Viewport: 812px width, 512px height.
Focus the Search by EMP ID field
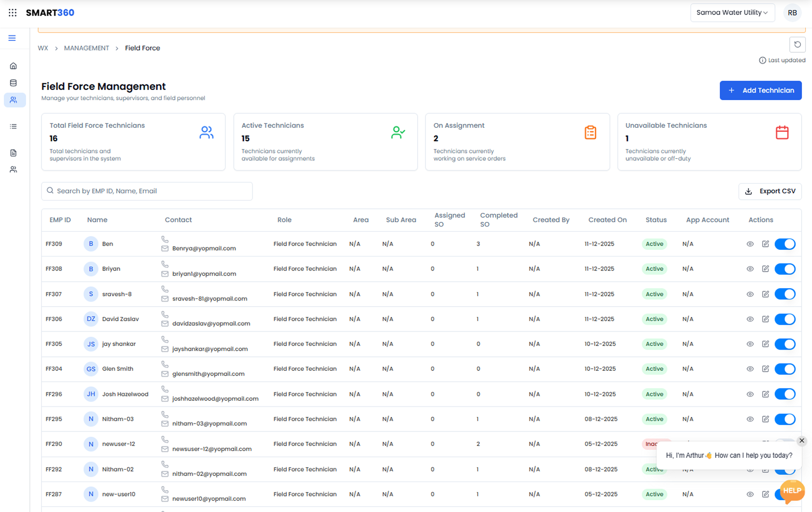tap(147, 191)
